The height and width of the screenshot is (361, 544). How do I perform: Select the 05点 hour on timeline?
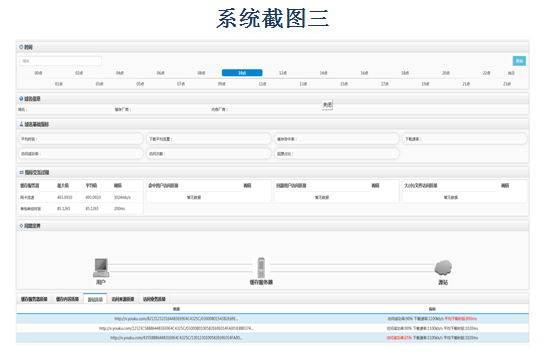(x=140, y=84)
